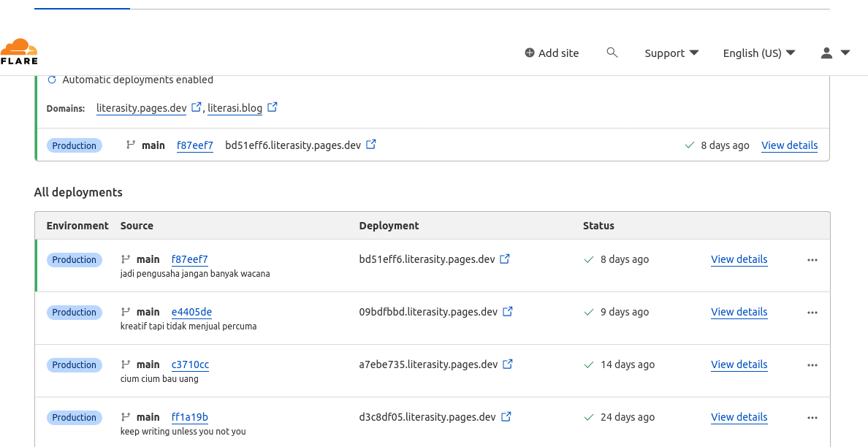Open the Support dropdown

tap(671, 53)
